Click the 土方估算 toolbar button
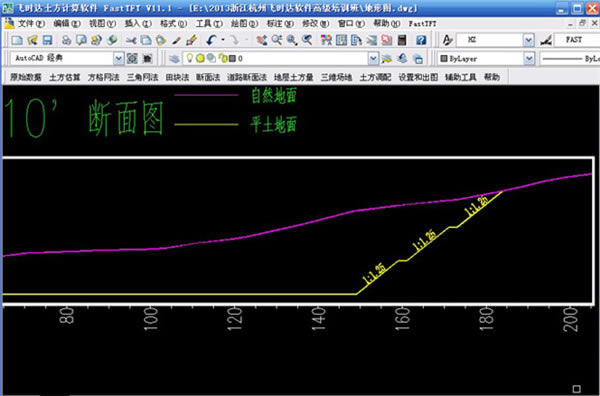The image size is (600, 396). (65, 77)
